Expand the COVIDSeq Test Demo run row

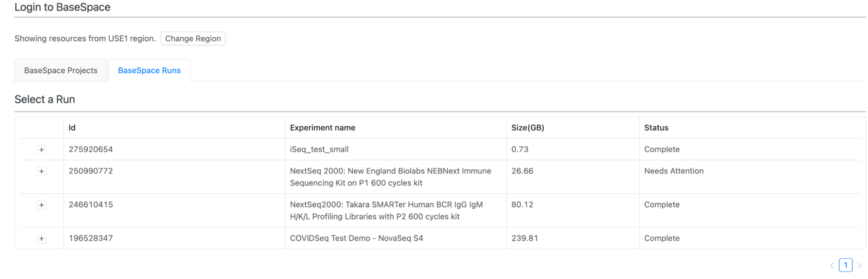[x=42, y=239]
